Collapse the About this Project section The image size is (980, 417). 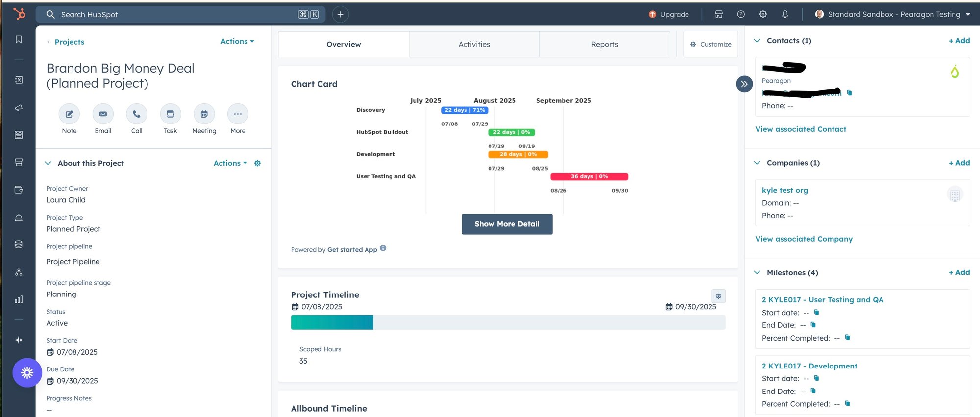click(x=48, y=163)
